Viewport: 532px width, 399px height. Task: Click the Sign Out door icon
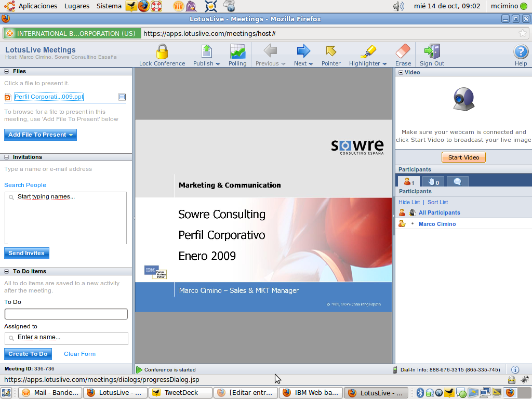(x=432, y=52)
